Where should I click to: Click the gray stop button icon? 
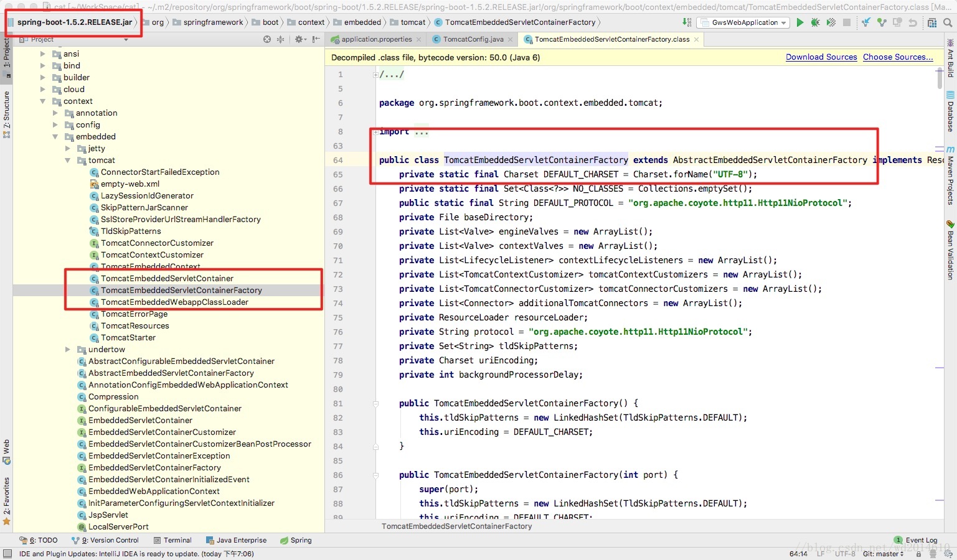846,22
